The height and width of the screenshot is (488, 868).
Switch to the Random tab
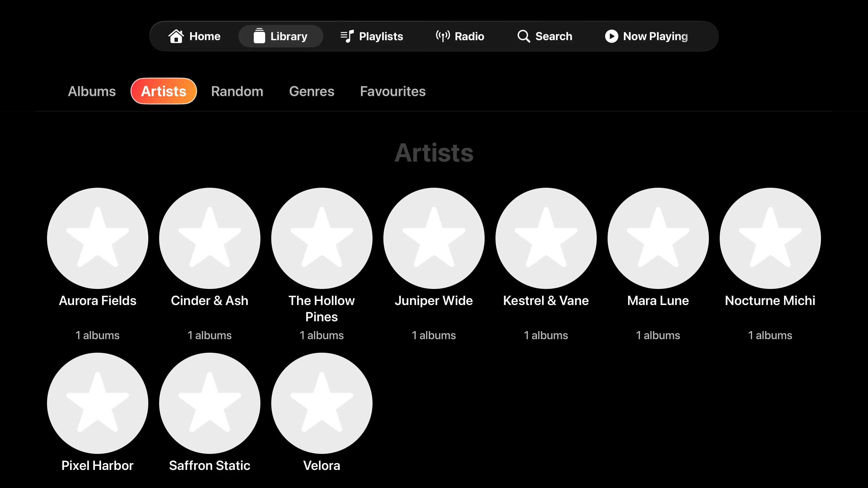pyautogui.click(x=237, y=91)
